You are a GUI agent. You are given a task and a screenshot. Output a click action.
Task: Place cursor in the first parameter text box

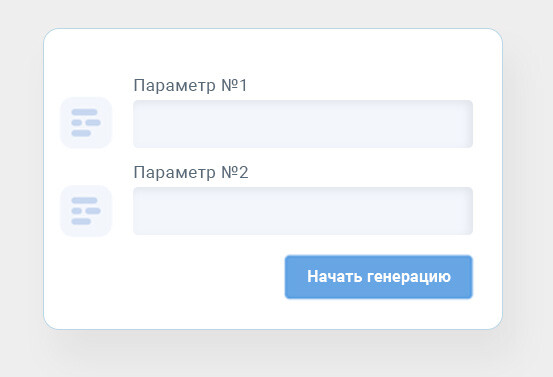303,124
